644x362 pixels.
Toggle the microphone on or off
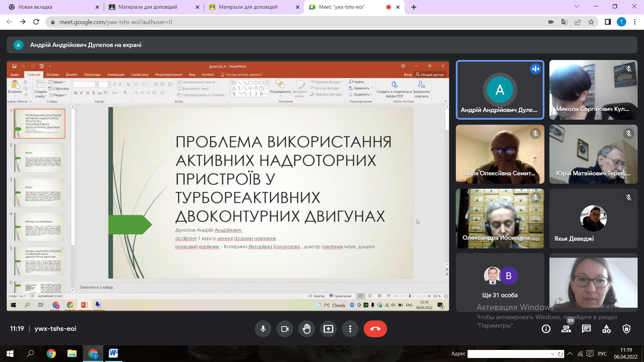[x=263, y=329]
